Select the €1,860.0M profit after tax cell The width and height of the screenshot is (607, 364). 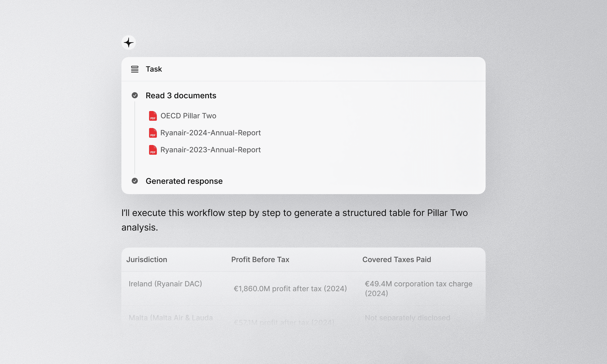click(290, 289)
